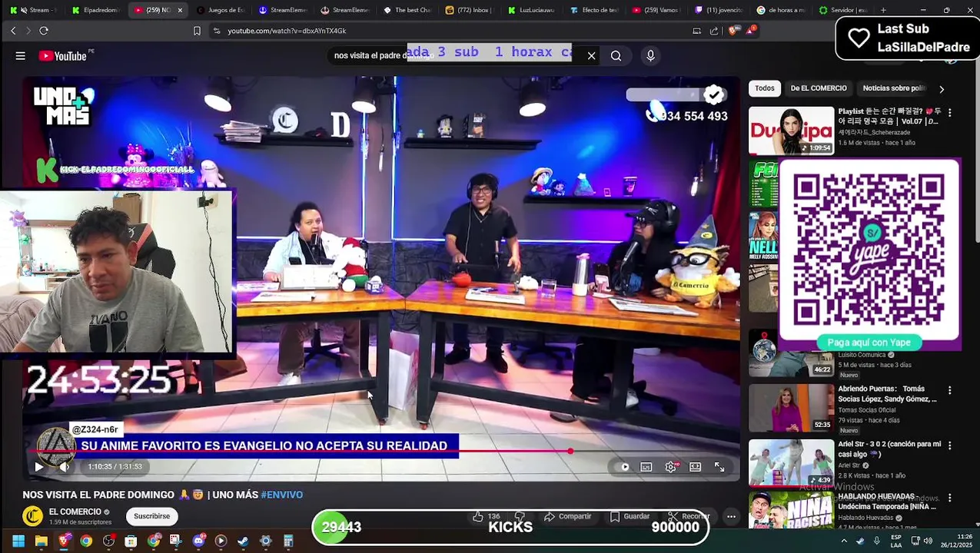Image resolution: width=980 pixels, height=553 pixels.
Task: Seek along the video progress bar
Action: [x=381, y=451]
